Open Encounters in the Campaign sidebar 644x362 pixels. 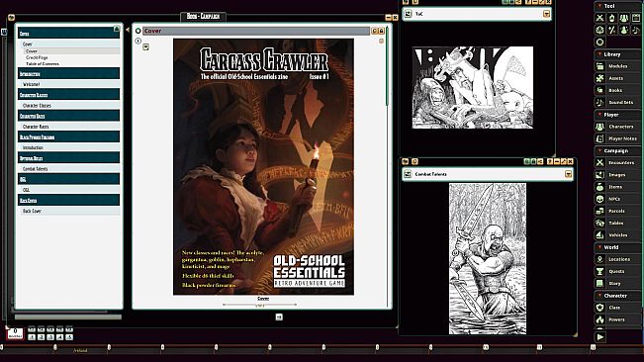click(x=617, y=162)
